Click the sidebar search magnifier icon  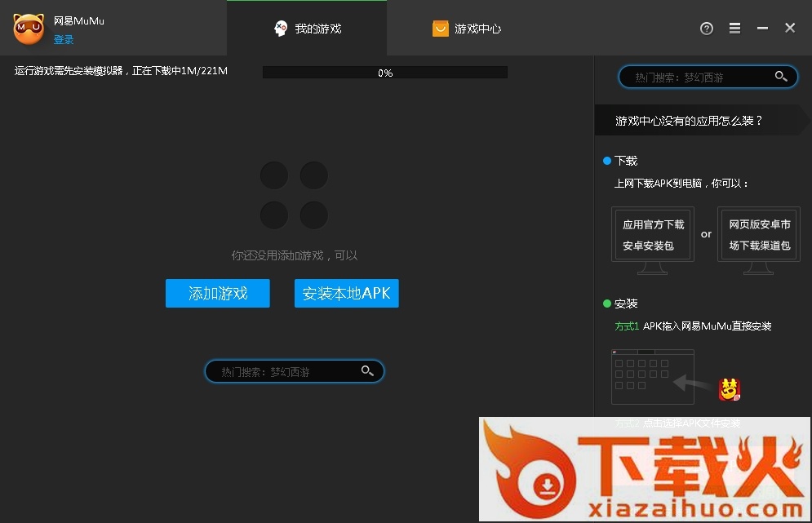click(x=781, y=77)
